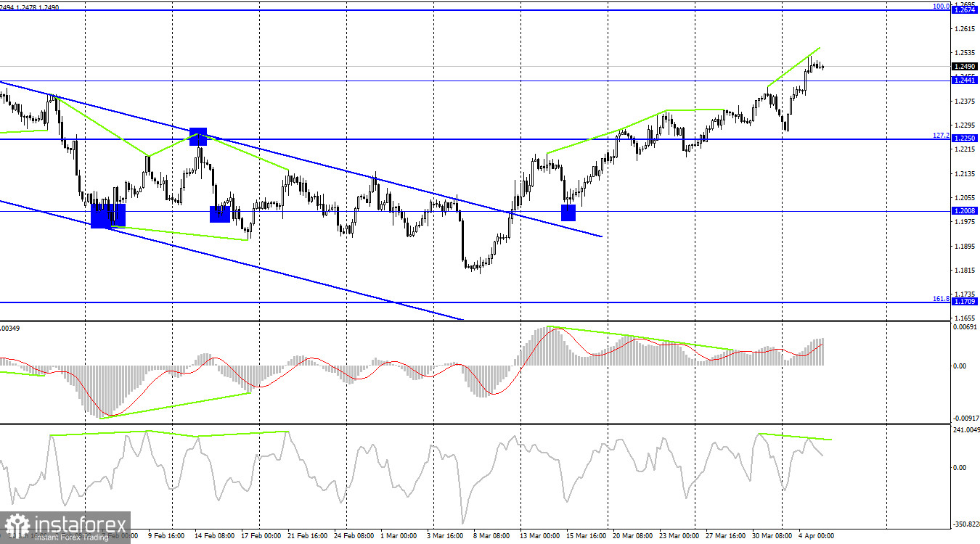
Task: Click the 1.1815 axis price value
Action: click(x=966, y=271)
